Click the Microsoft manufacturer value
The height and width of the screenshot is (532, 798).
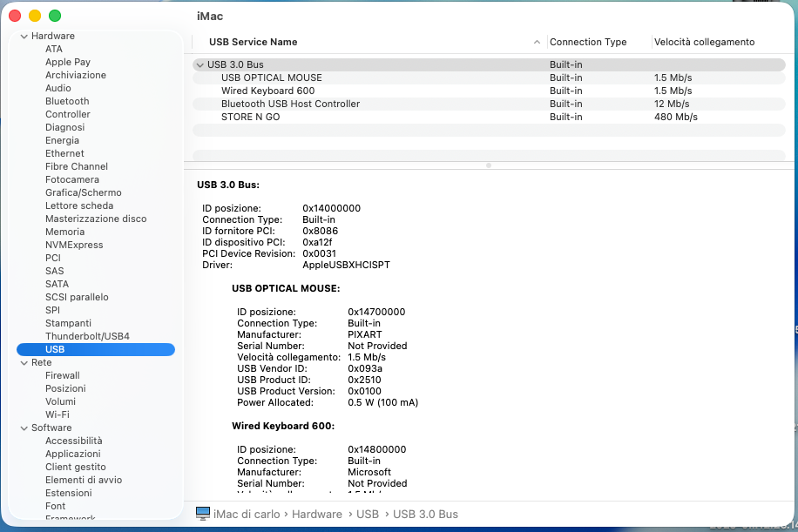pos(369,472)
